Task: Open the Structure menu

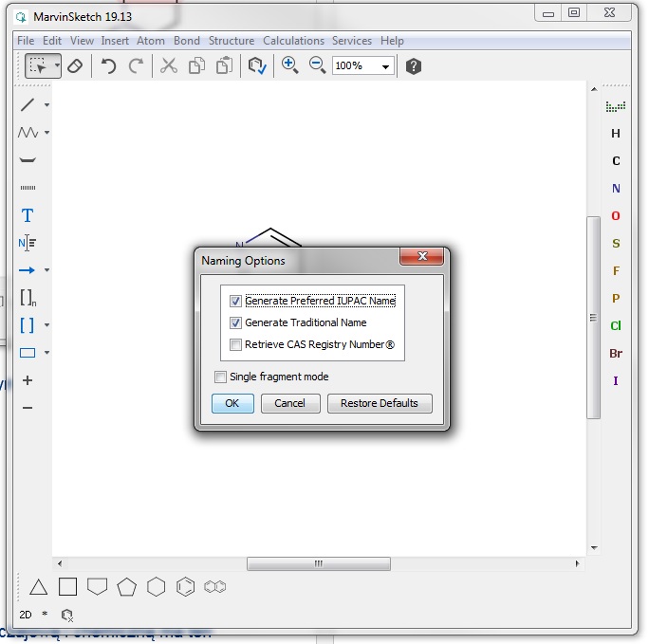Action: (232, 41)
